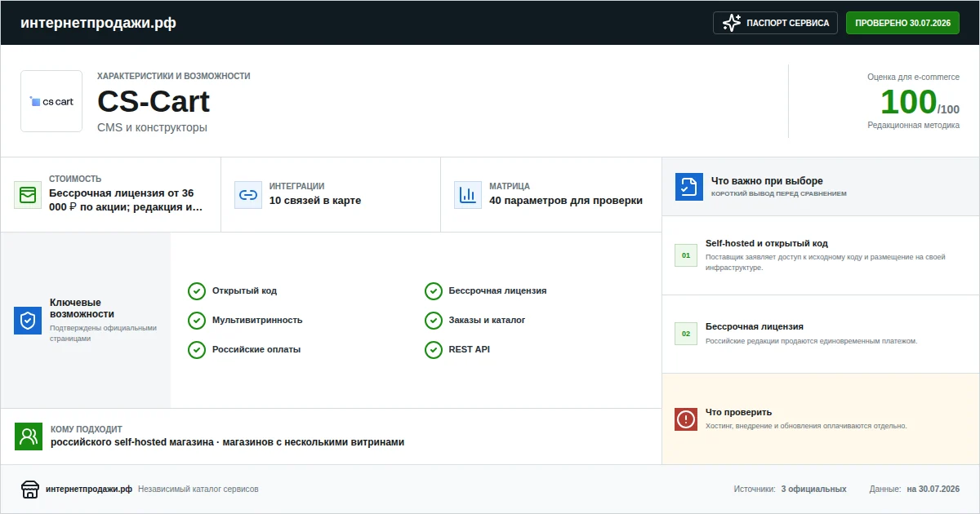
Task: Click the Бессрочная лицензия от 36 000 ₽ price text
Action: [x=126, y=200]
